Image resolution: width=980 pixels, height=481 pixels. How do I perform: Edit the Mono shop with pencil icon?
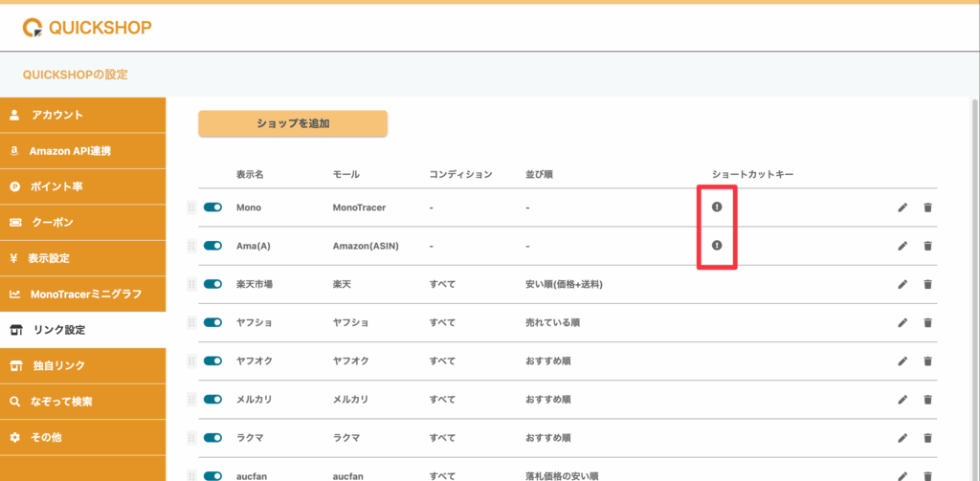pos(902,208)
